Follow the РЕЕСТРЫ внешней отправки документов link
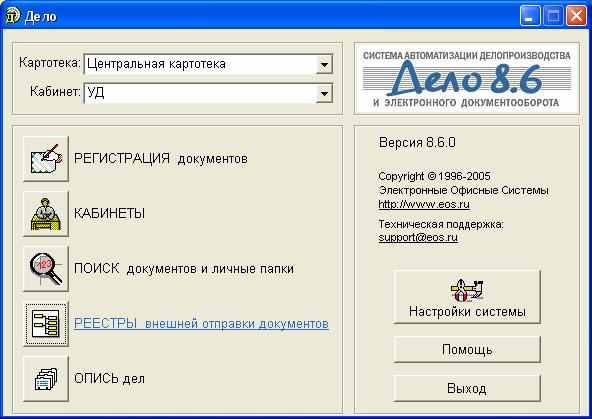Image resolution: width=592 pixels, height=419 pixels. 201,324
